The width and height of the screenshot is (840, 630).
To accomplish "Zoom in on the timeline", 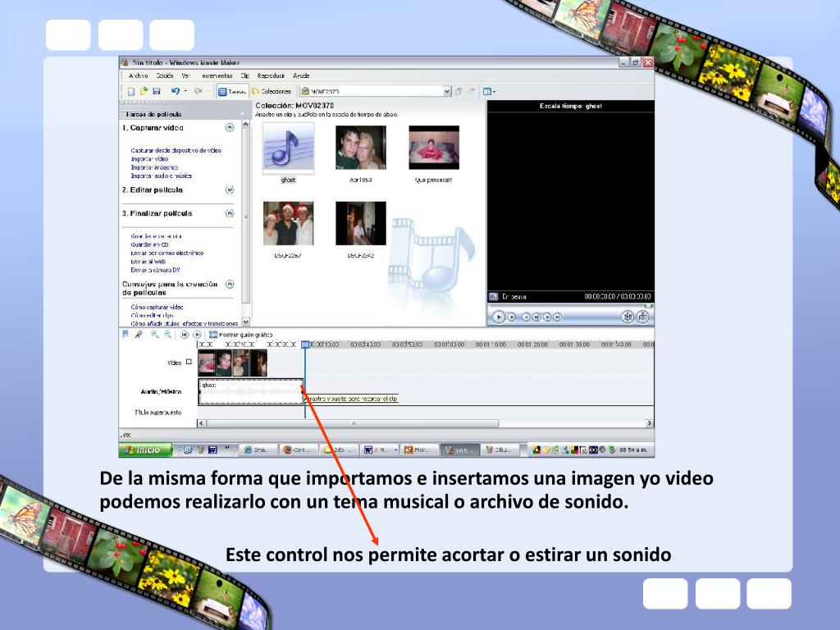I will click(155, 335).
